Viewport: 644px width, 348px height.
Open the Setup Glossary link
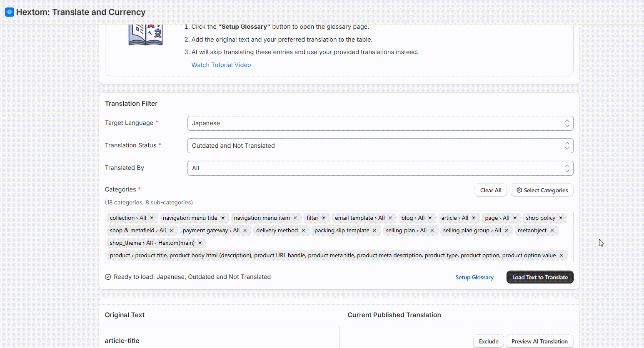pos(474,277)
